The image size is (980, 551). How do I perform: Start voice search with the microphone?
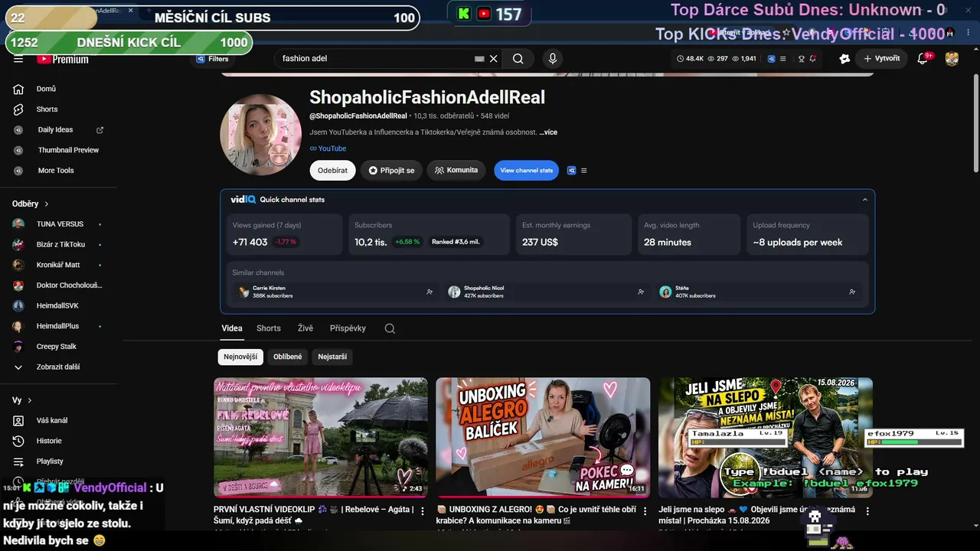(552, 59)
